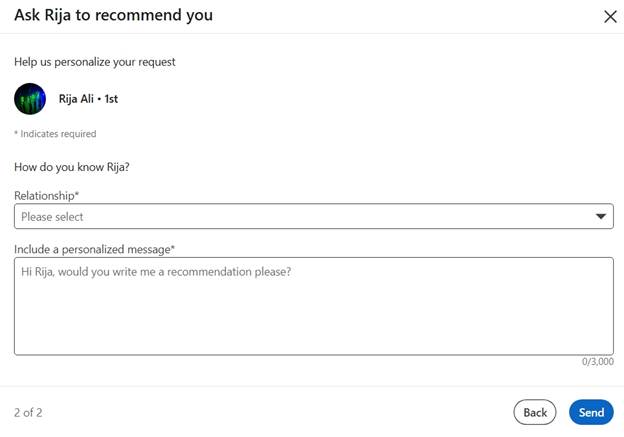Open the Relationship dropdown arrow
This screenshot has height=437, width=624.
click(601, 217)
